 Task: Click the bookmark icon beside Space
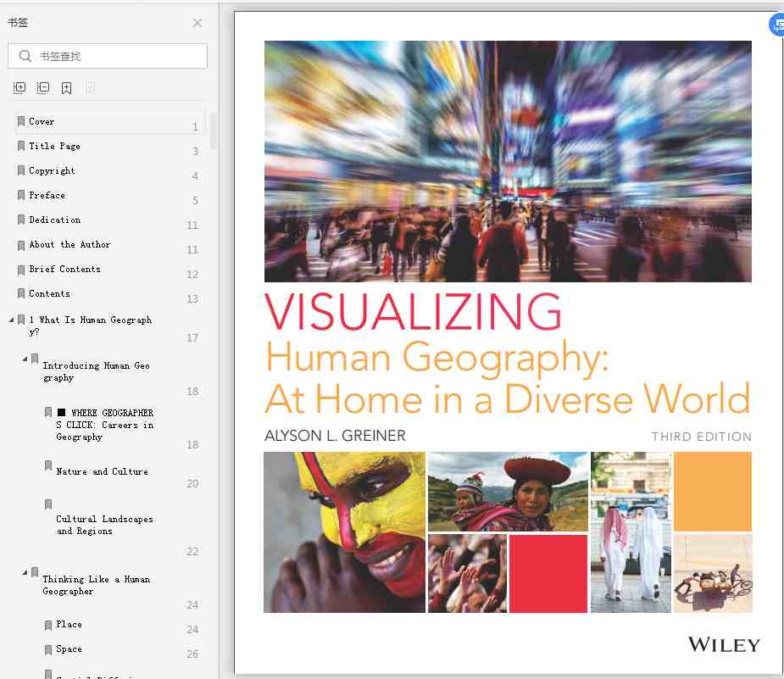(48, 649)
